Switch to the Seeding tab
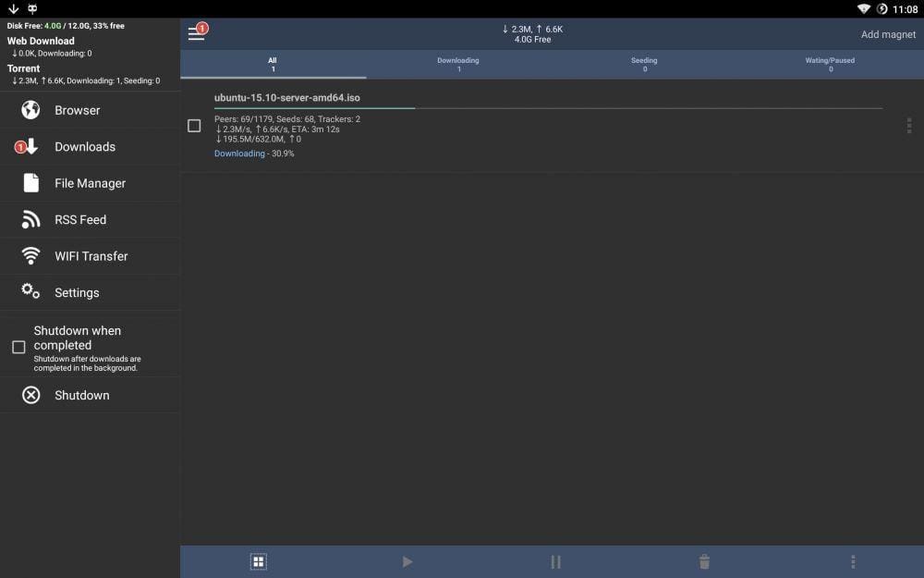The height and width of the screenshot is (578, 924). point(644,65)
